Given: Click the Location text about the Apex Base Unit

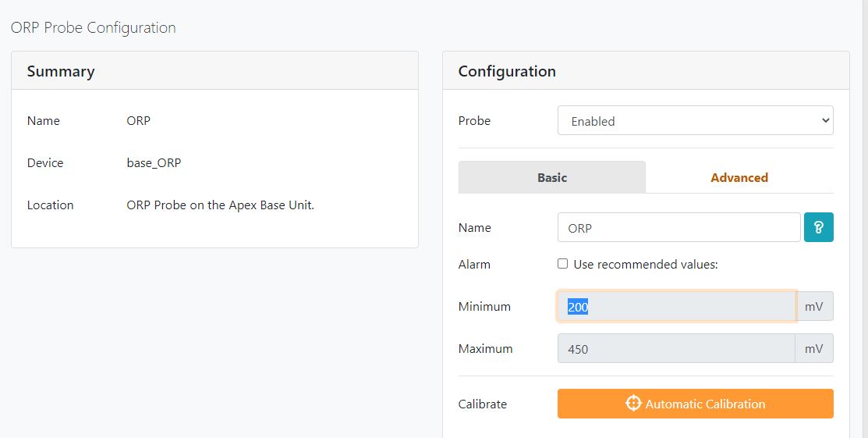Looking at the screenshot, I should pyautogui.click(x=221, y=205).
